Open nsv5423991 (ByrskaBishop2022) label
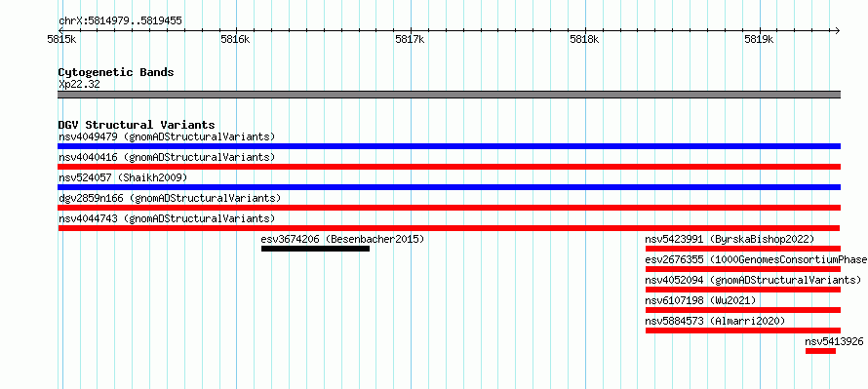868x389 pixels. (x=730, y=239)
